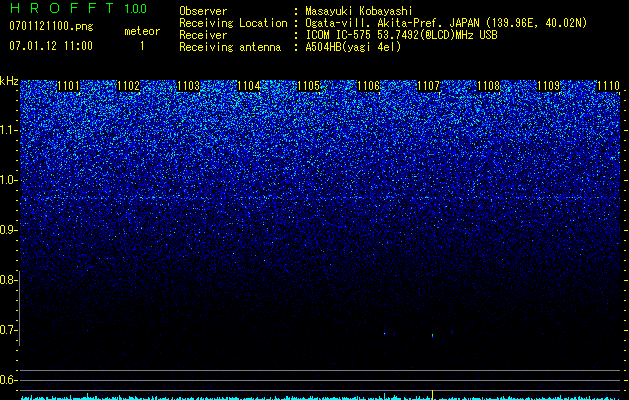Click the 1110 time marker
Viewport: 629px width, 400px height.
[609, 86]
